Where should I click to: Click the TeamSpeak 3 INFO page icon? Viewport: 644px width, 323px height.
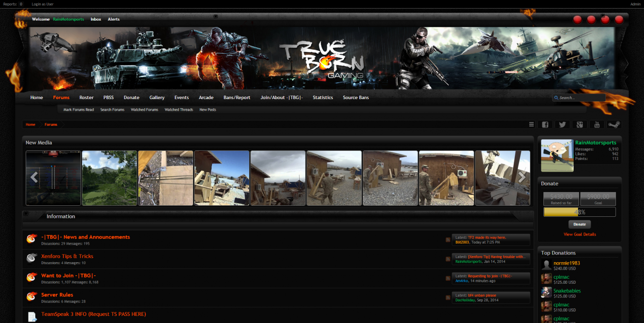click(x=32, y=316)
